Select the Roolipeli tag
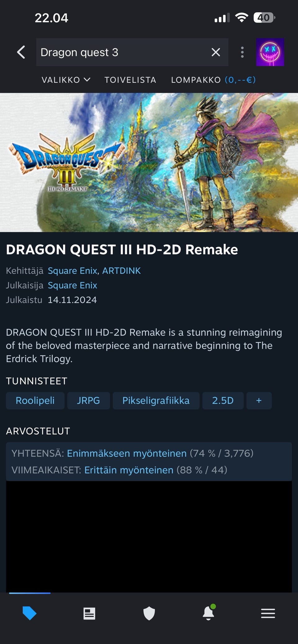Screen dimensions: 298x644 [35, 401]
